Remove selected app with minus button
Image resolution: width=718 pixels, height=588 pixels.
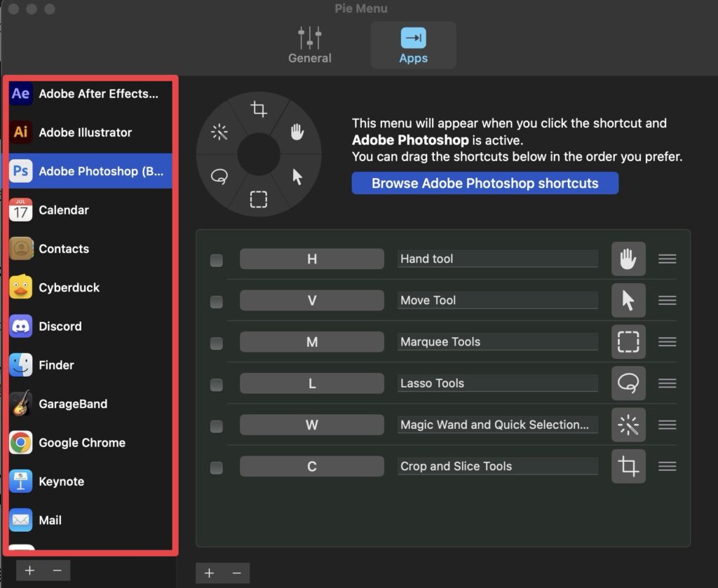57,570
